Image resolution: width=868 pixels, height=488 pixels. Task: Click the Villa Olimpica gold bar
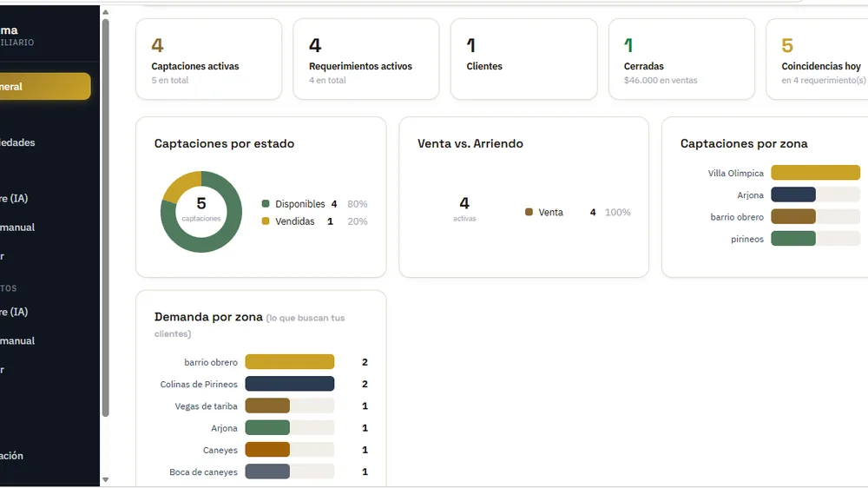pyautogui.click(x=815, y=173)
